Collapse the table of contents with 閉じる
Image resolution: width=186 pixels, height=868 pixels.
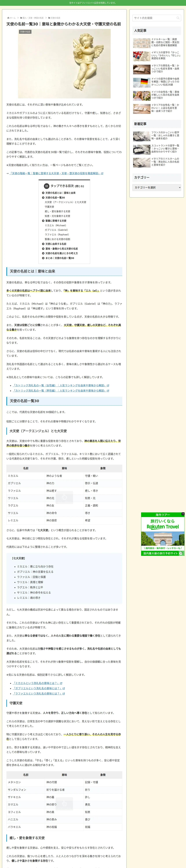click(x=80, y=186)
